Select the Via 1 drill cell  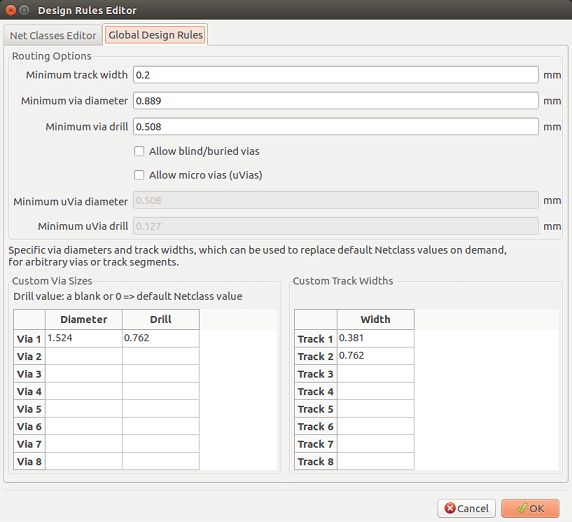[x=161, y=338]
